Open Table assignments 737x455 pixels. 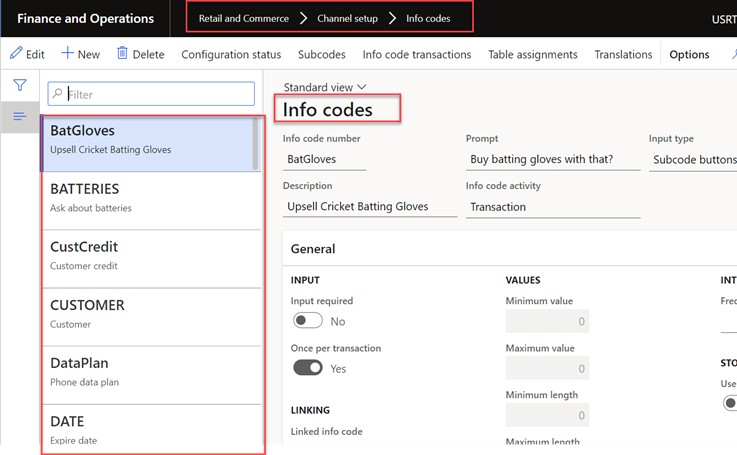[x=533, y=55]
